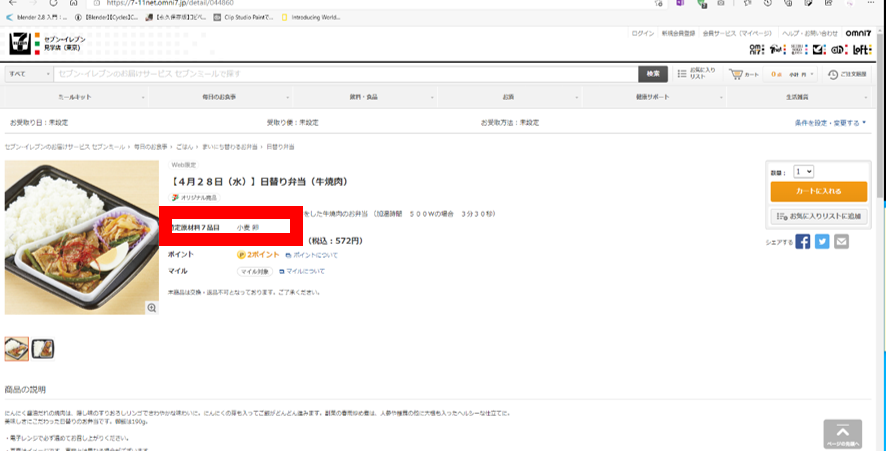Go back with the browser back arrow
This screenshot has height=451, width=886.
pyautogui.click(x=13, y=3)
